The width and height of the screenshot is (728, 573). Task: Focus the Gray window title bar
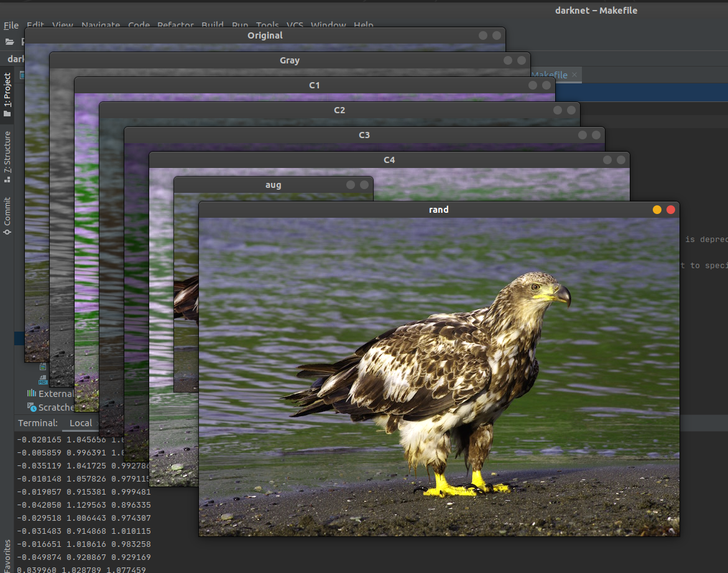coord(290,60)
